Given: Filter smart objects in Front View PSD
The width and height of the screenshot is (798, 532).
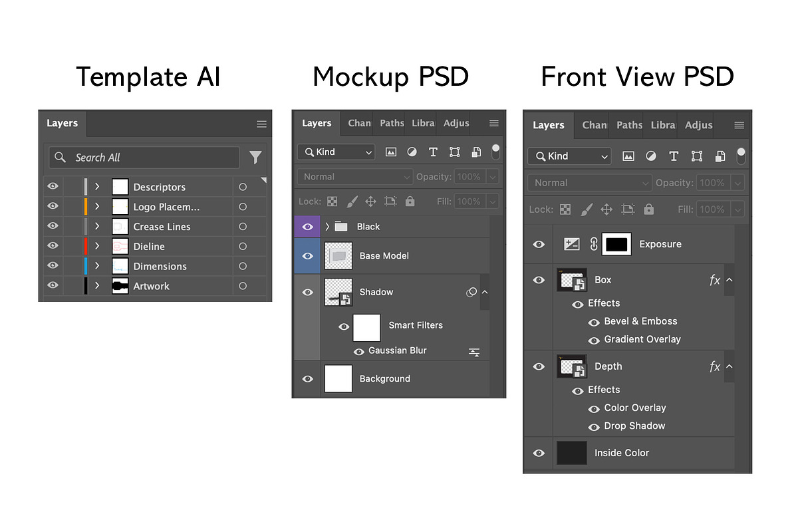Looking at the screenshot, I should (720, 156).
